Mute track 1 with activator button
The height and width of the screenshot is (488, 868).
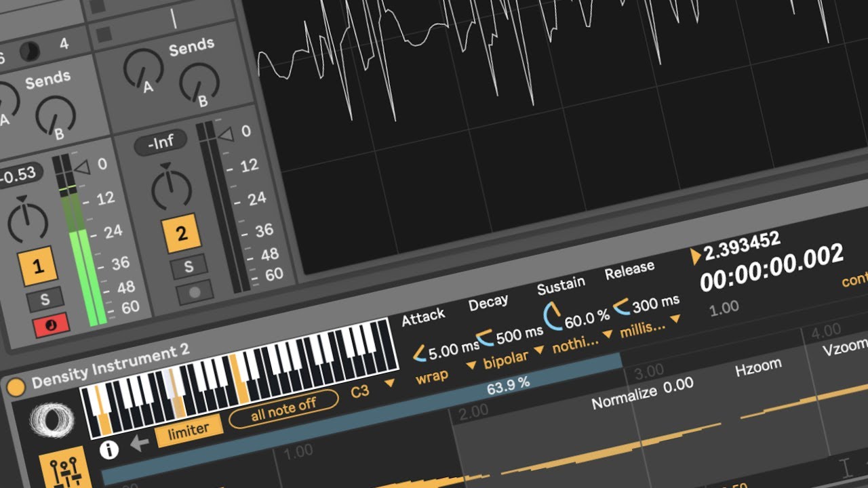(38, 266)
